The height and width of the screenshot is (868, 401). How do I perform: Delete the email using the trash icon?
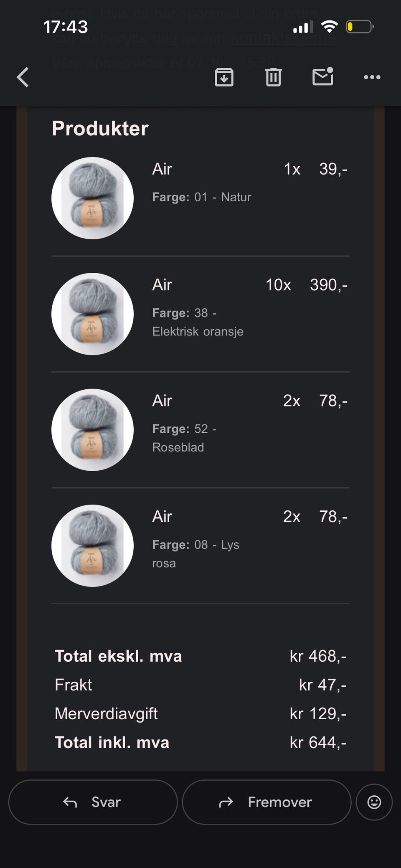[274, 77]
